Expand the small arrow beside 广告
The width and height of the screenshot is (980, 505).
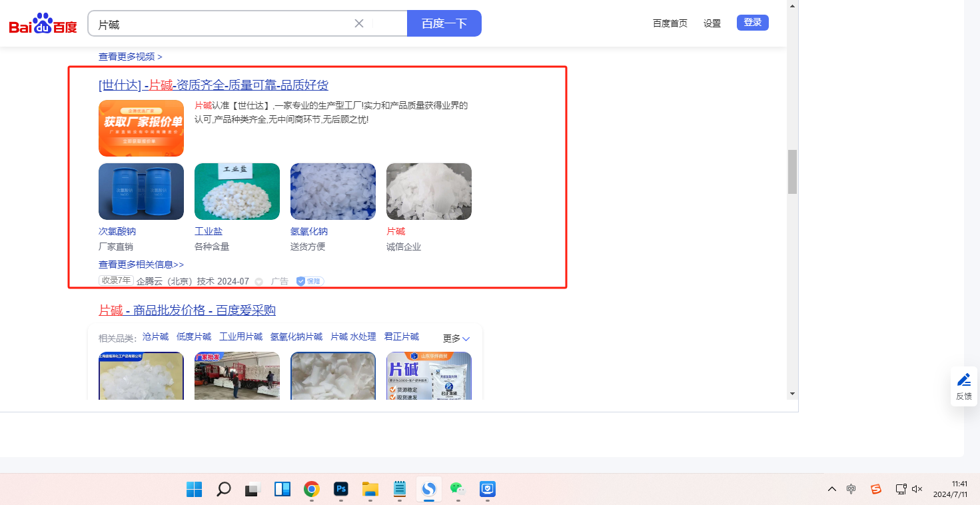(259, 282)
